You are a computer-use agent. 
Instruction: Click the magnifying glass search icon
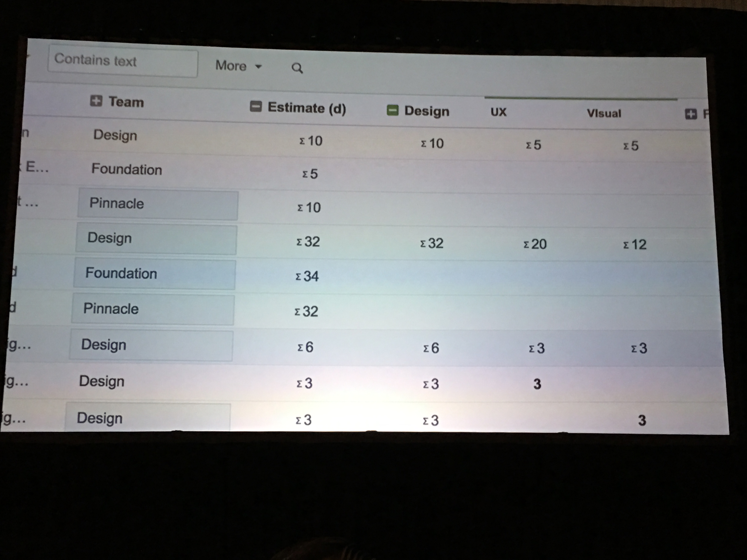(297, 68)
